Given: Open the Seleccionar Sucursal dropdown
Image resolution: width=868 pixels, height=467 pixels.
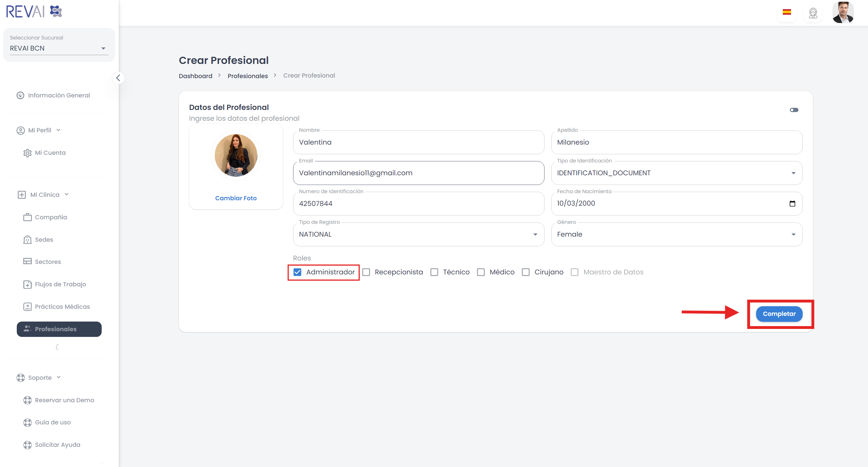Looking at the screenshot, I should point(59,48).
